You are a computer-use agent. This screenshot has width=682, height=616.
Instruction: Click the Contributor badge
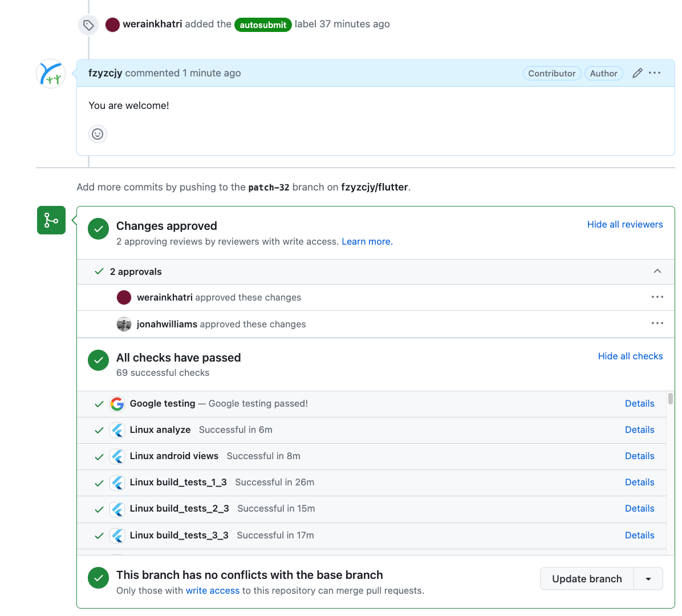[x=551, y=74]
